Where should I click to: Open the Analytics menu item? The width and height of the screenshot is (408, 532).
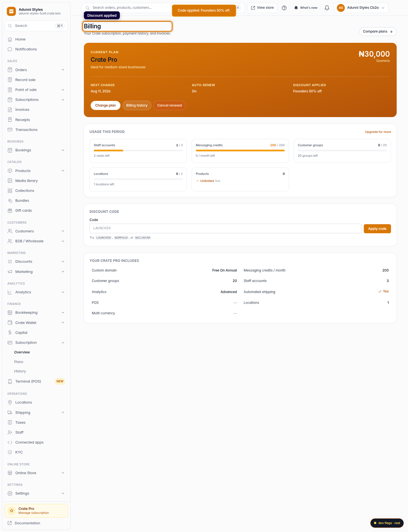pyautogui.click(x=36, y=292)
